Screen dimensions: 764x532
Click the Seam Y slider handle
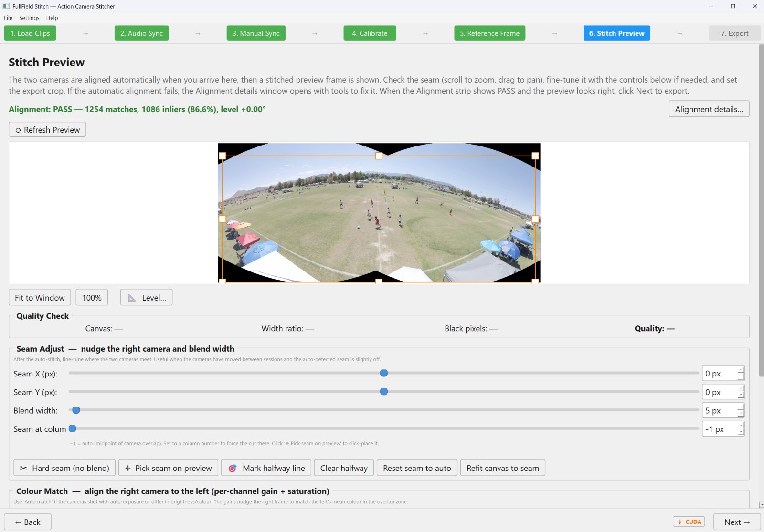tap(384, 392)
